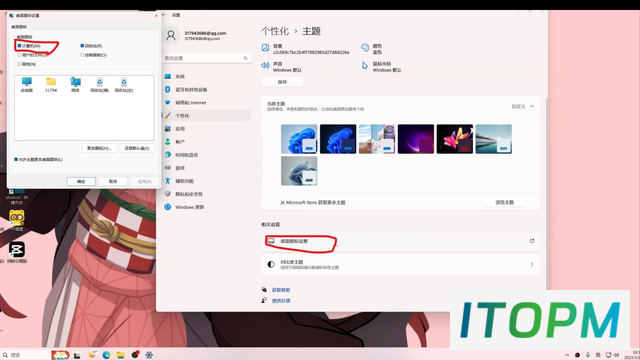The image size is (640, 360).
Task: Select 个性化 in Settings sidebar
Action: (x=207, y=116)
